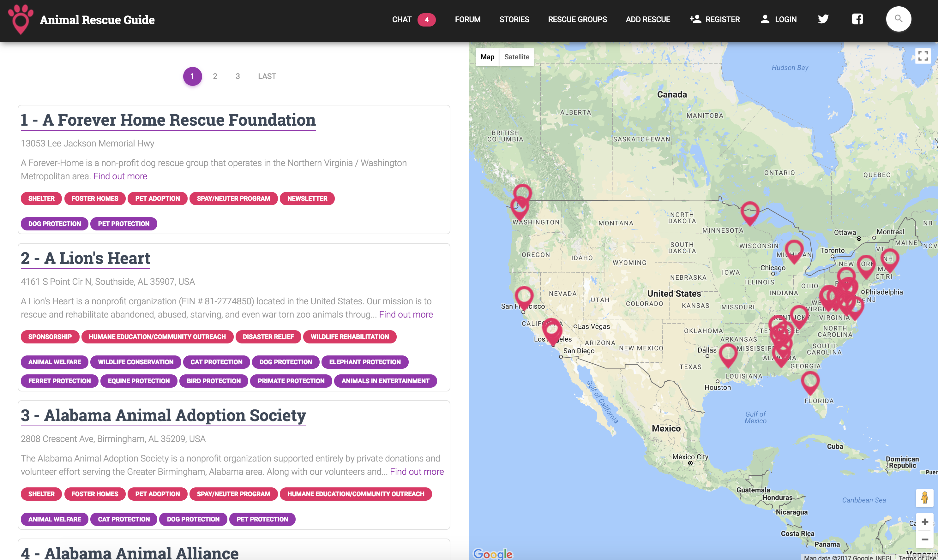Screen dimensions: 938x560
Task: Open the site's Twitter page
Action: point(823,19)
